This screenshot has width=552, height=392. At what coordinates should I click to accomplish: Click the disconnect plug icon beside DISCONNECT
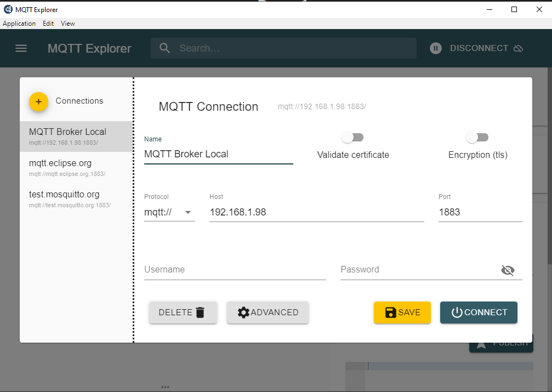[x=519, y=48]
